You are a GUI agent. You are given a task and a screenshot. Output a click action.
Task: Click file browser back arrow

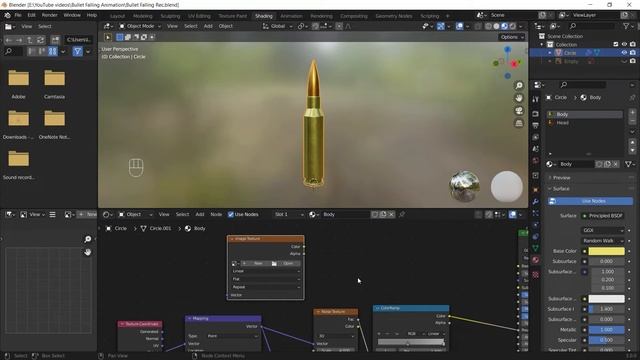(x=9, y=40)
